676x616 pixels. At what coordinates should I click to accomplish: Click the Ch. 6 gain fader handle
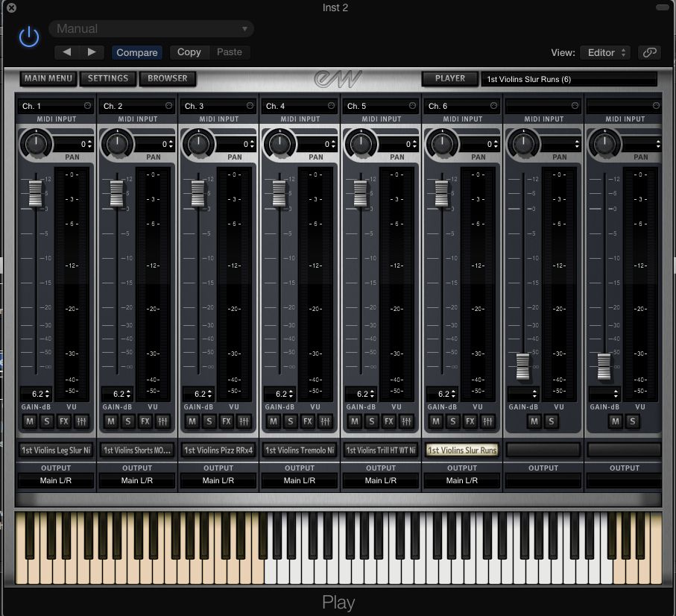[x=441, y=193]
